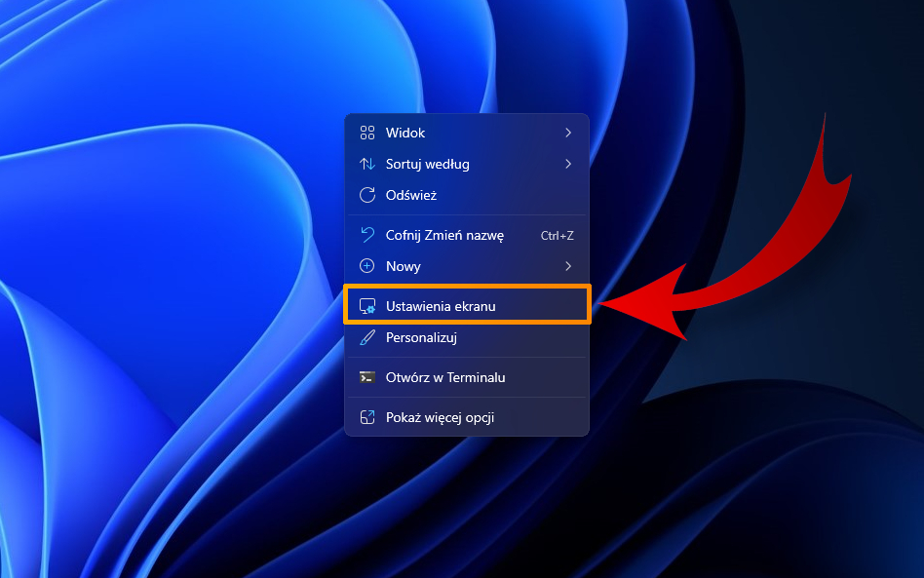The width and height of the screenshot is (924, 578).
Task: Click the terminal icon beside Otwórz w Terminalu
Action: pyautogui.click(x=368, y=376)
